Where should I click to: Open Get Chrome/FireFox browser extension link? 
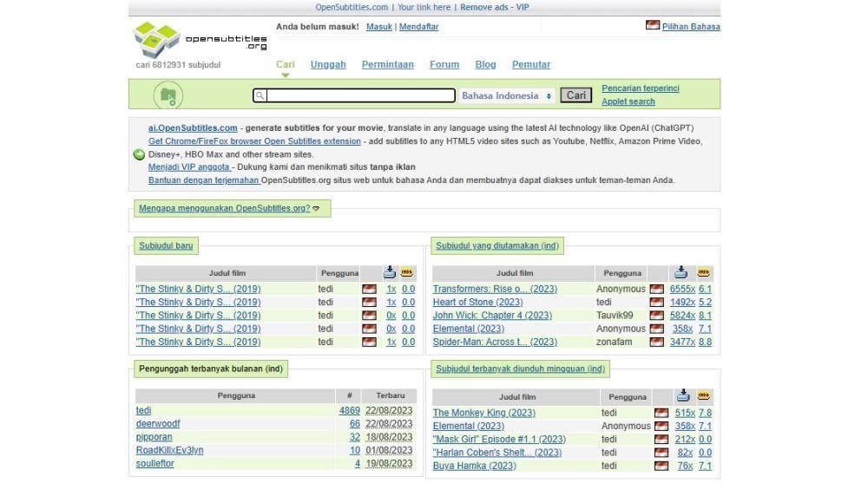(254, 141)
